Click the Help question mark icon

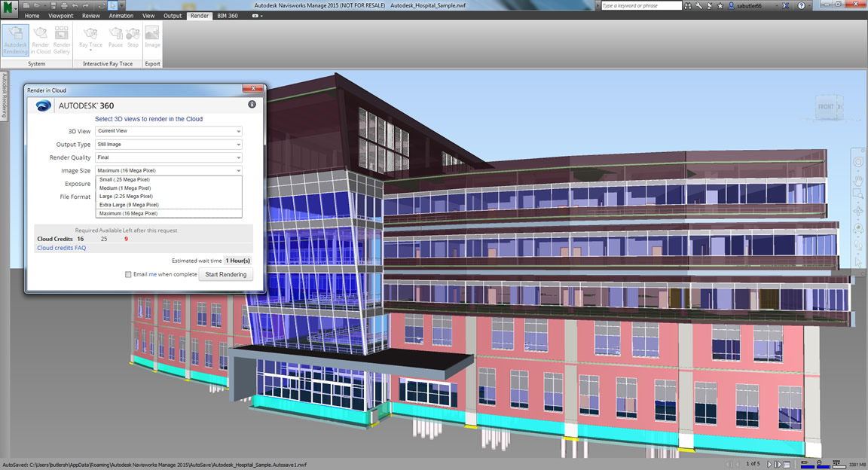pyautogui.click(x=801, y=5)
